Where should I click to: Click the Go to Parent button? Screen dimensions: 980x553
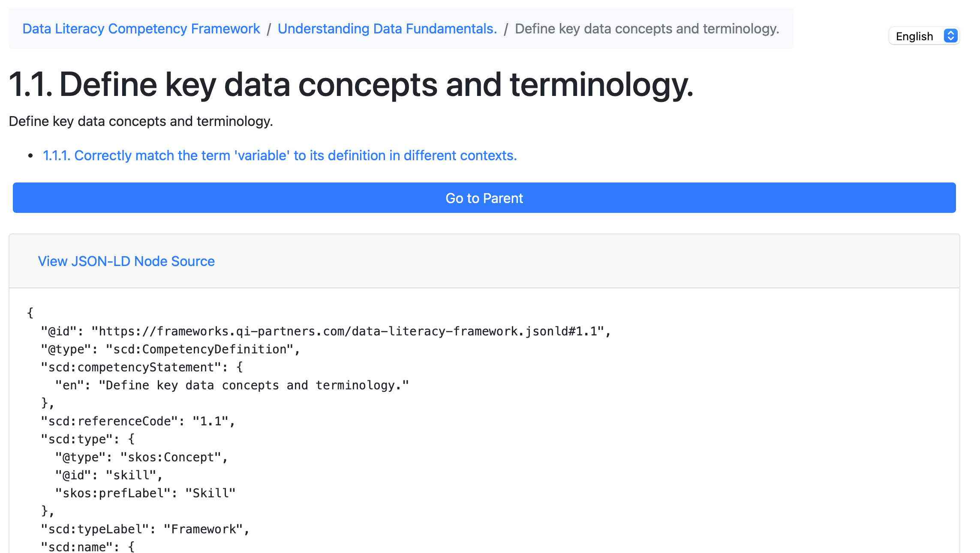(484, 198)
